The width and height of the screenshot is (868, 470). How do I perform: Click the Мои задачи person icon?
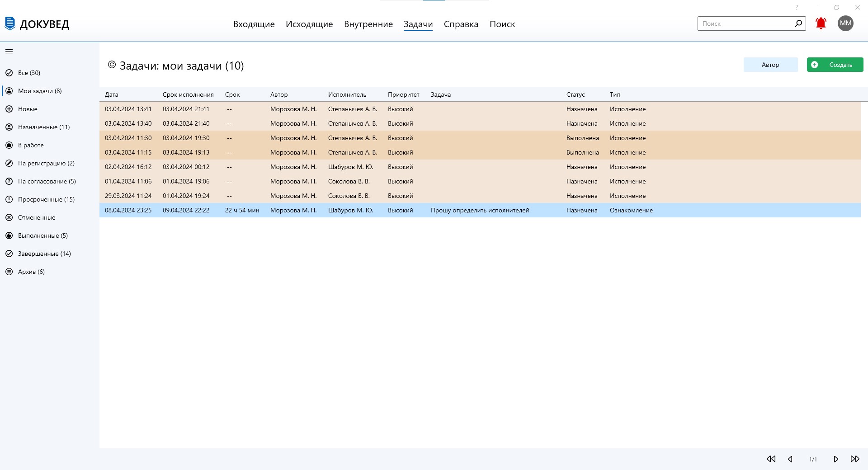point(9,91)
